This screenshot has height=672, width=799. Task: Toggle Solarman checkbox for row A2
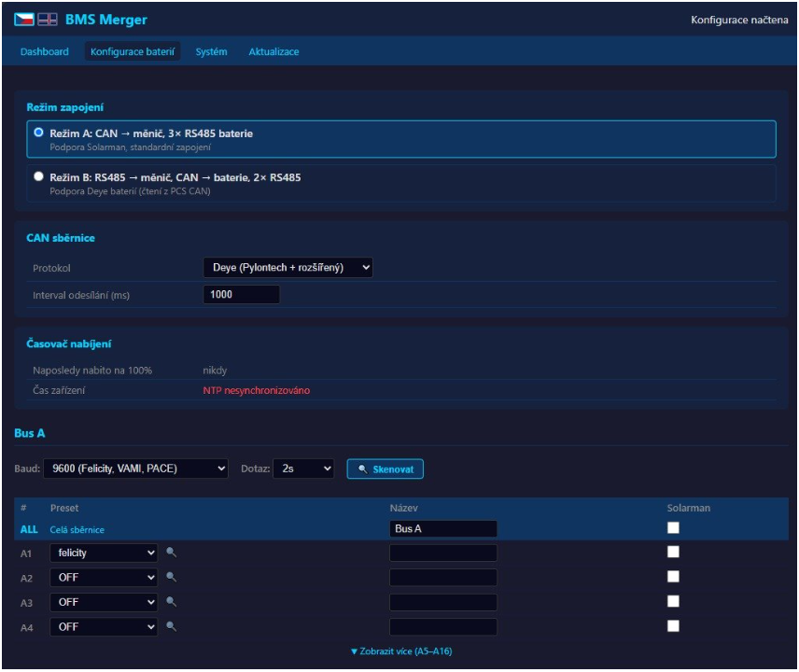coord(673,576)
